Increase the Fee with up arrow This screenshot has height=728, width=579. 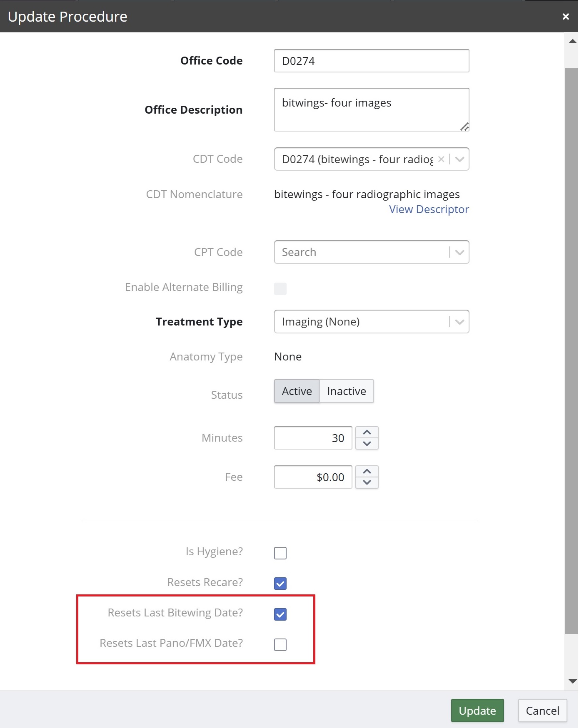pos(367,472)
